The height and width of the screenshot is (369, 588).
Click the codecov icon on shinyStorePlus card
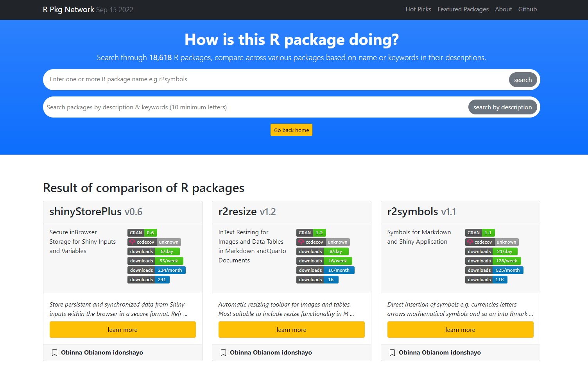click(x=132, y=242)
